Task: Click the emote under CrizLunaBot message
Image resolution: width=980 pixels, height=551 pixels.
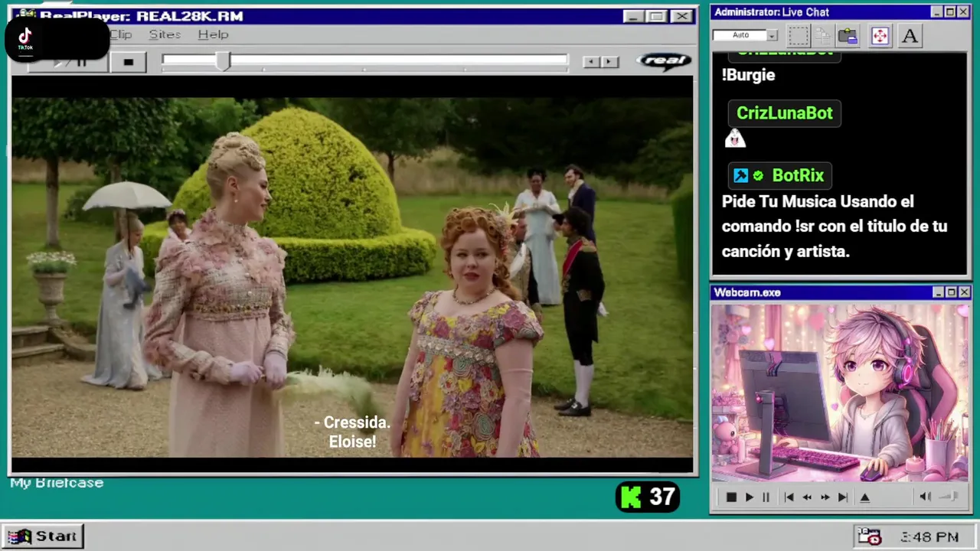Action: pyautogui.click(x=735, y=139)
